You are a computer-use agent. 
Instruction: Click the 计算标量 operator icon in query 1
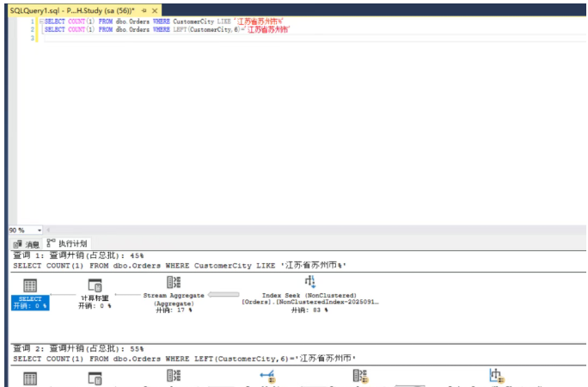pos(95,286)
